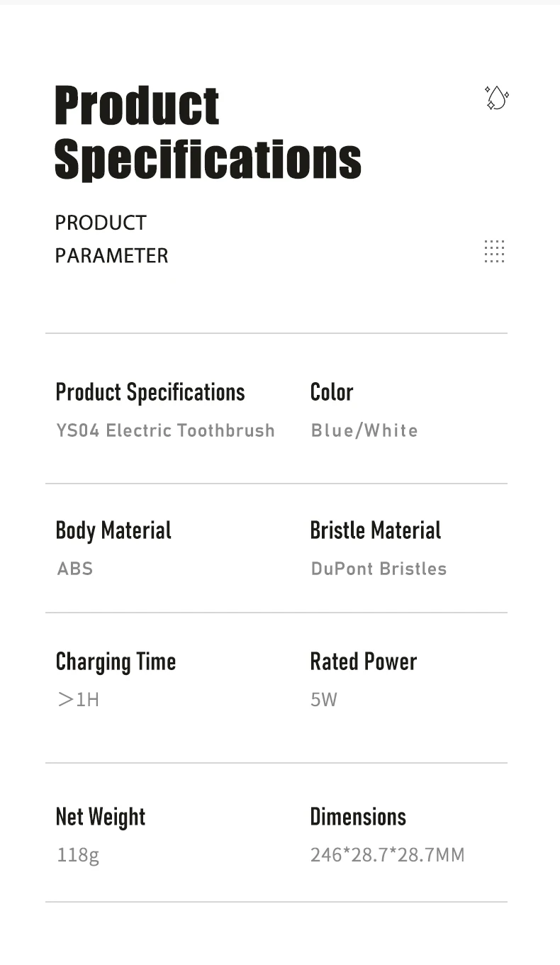The height and width of the screenshot is (965, 560).
Task: Select the PRODUCT PARAMETER subtitle text
Action: [111, 239]
